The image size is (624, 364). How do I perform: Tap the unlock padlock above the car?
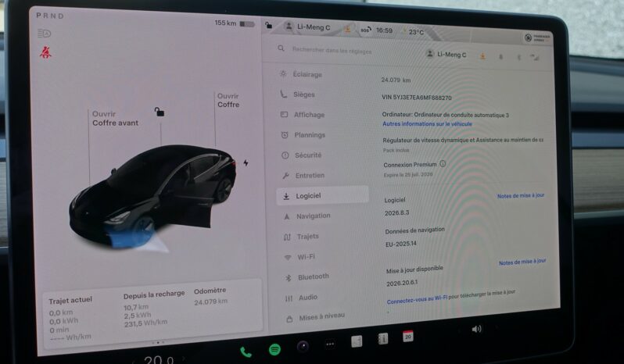point(160,112)
